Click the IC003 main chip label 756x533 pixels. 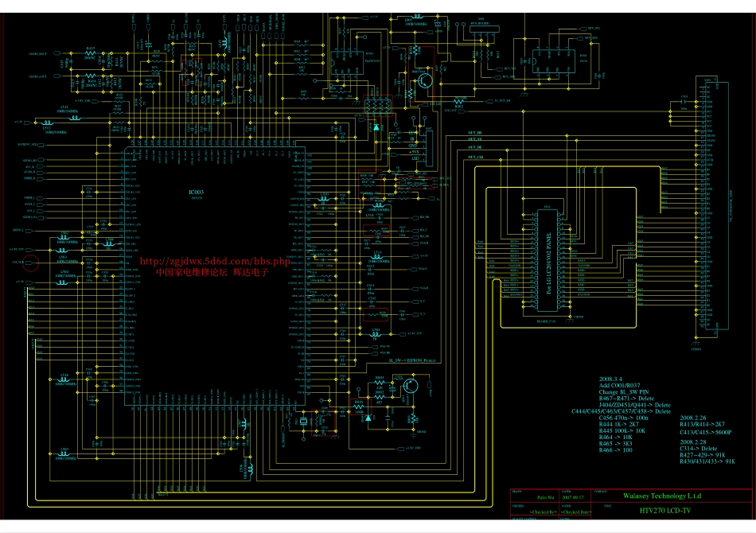(196, 192)
